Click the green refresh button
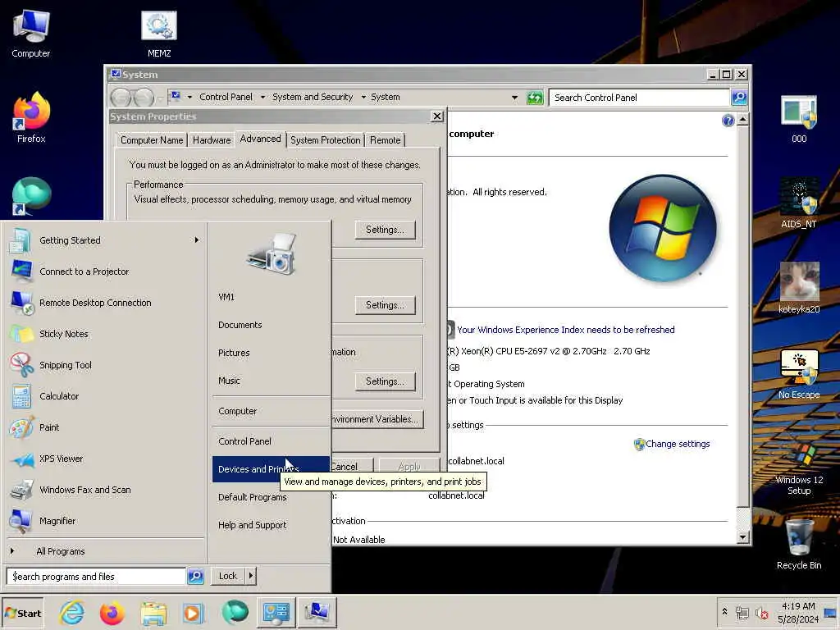840x630 pixels. tap(535, 98)
